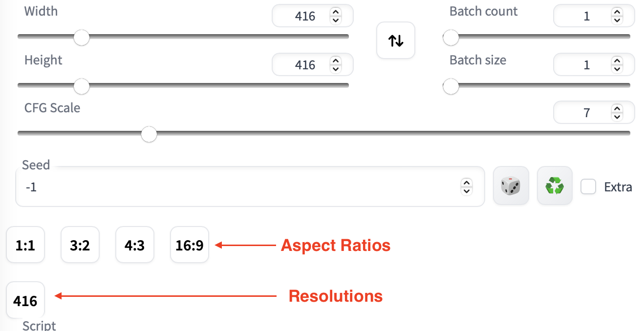Image resolution: width=644 pixels, height=331 pixels.
Task: Select the 3:2 aspect ratio button
Action: [x=80, y=245]
